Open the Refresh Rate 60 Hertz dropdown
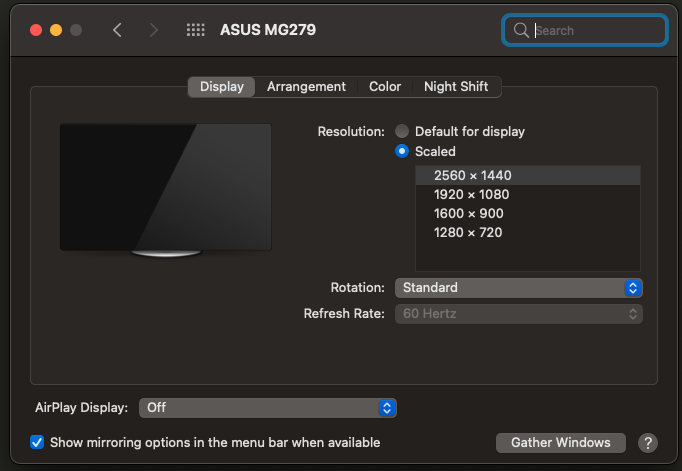 point(518,313)
